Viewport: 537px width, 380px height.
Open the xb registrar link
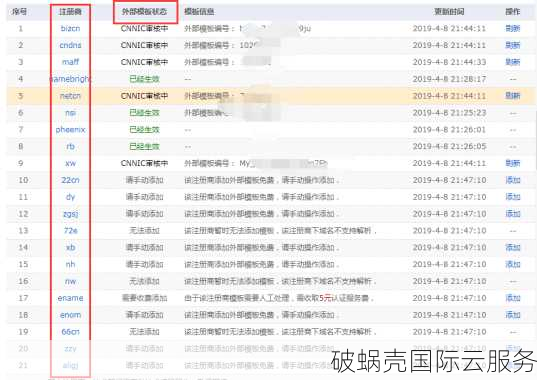tap(70, 248)
